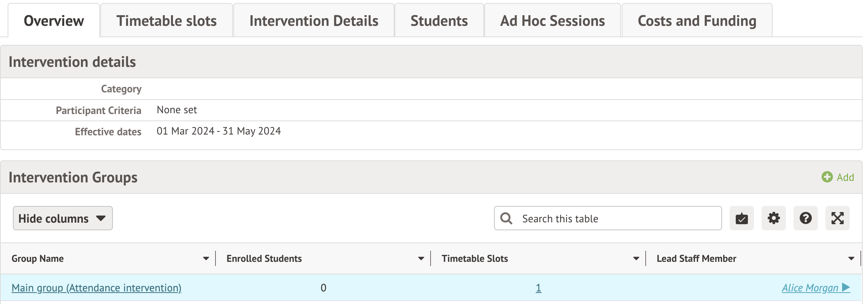
Task: Open table settings gear icon
Action: tap(773, 218)
